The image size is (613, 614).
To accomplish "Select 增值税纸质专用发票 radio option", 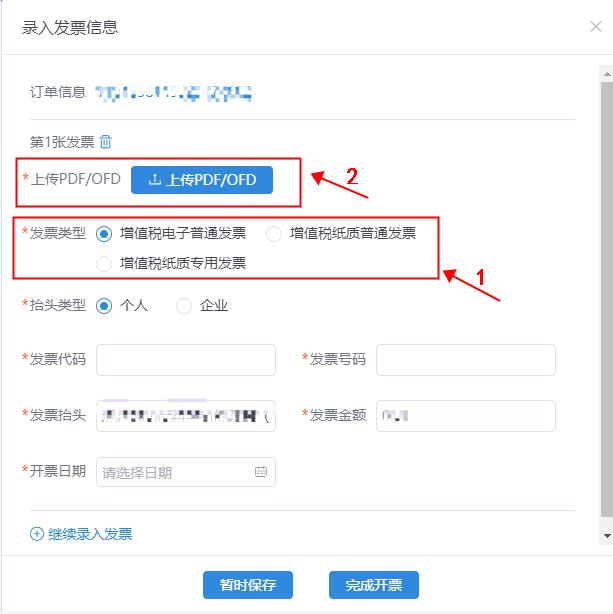I will pos(104,264).
